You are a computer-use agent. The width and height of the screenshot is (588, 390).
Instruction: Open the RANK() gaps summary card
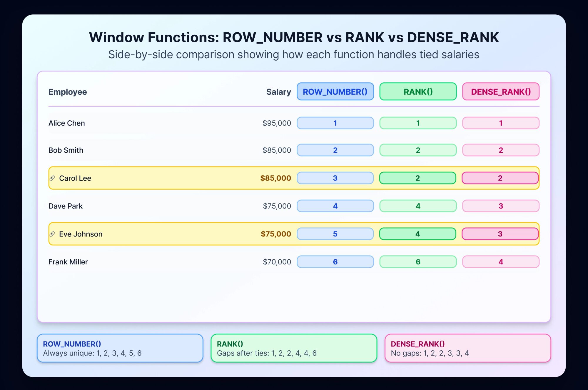294,348
